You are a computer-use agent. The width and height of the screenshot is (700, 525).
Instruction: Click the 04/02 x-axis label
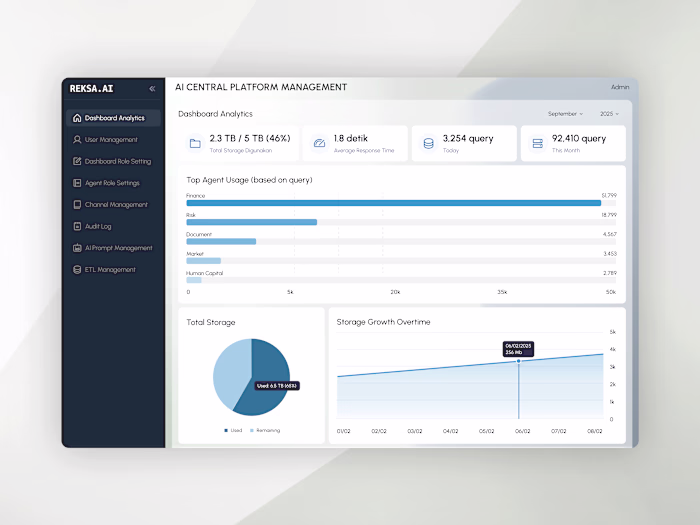coord(450,431)
